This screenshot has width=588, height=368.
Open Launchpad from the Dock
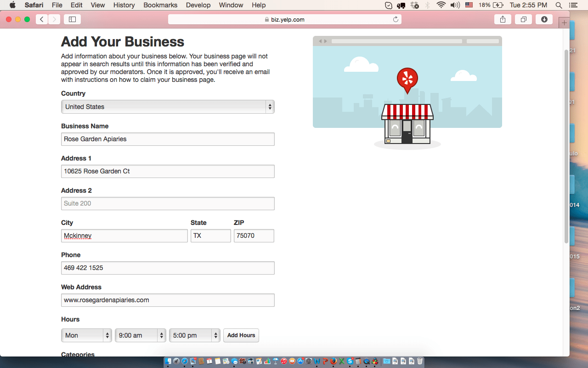(176, 362)
